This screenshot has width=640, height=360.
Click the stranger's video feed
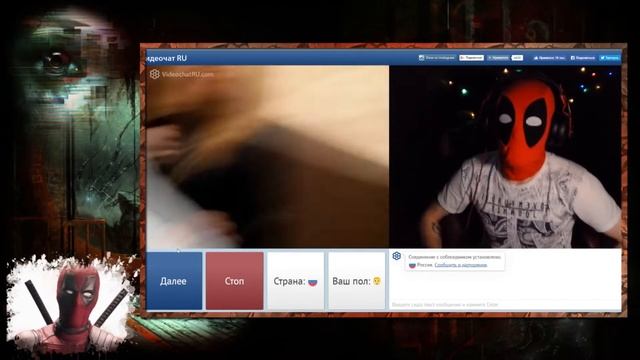pyautogui.click(x=268, y=157)
